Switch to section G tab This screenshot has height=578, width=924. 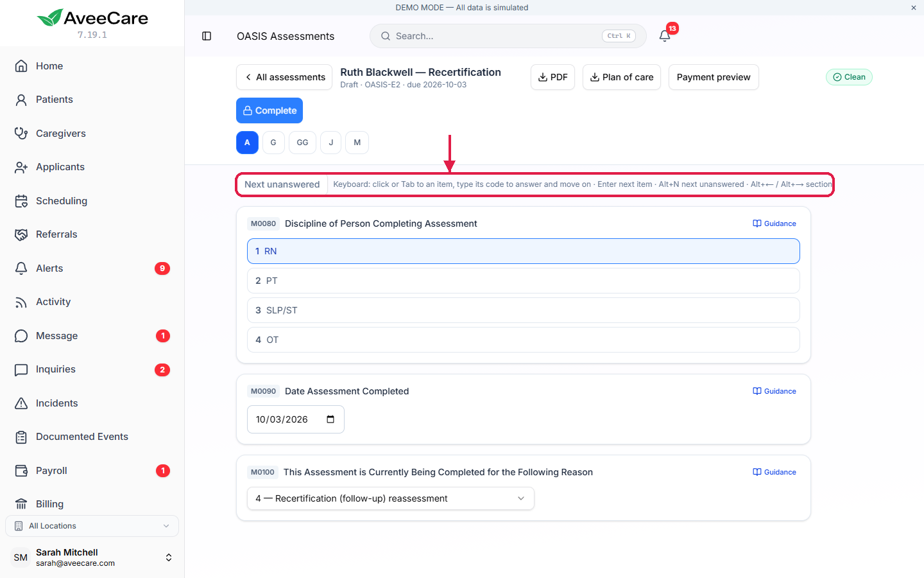(273, 143)
